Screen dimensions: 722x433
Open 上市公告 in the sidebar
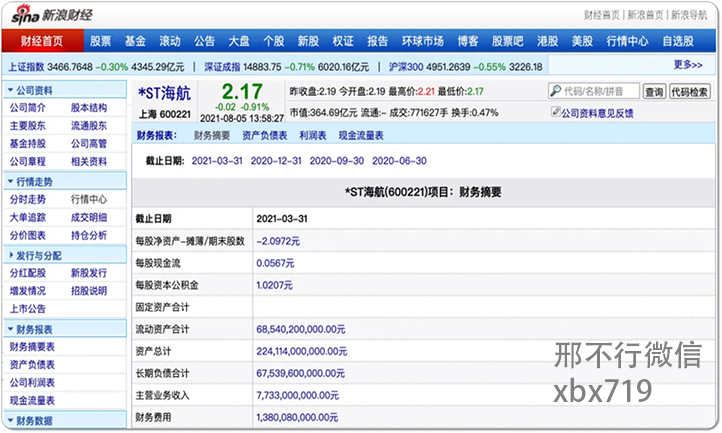(x=28, y=309)
